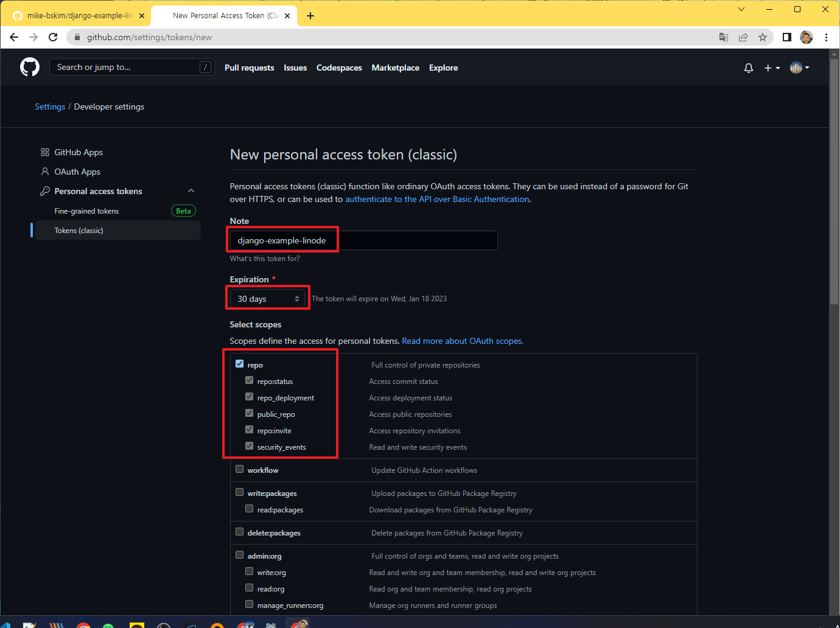Uncheck the repo scope checkbox

239,364
